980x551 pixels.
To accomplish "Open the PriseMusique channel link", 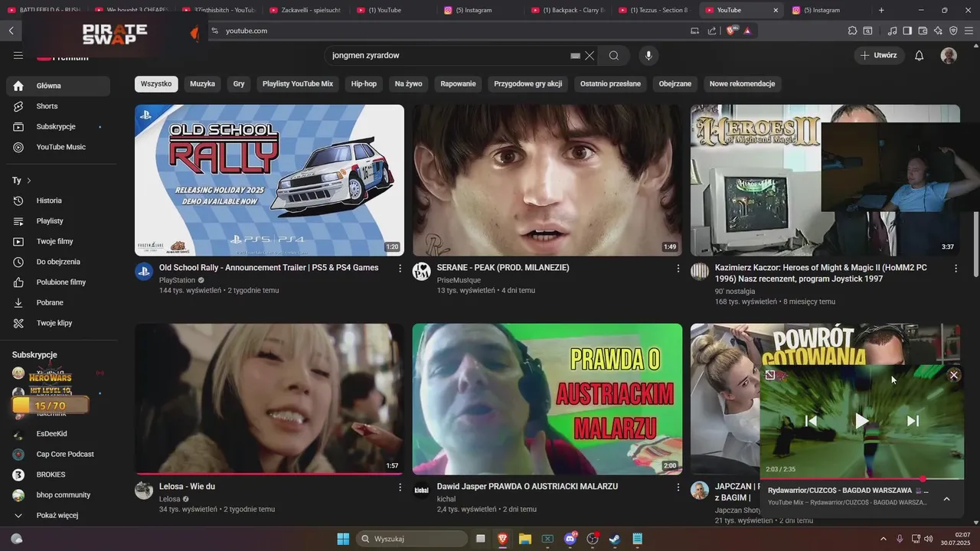I will coord(459,280).
